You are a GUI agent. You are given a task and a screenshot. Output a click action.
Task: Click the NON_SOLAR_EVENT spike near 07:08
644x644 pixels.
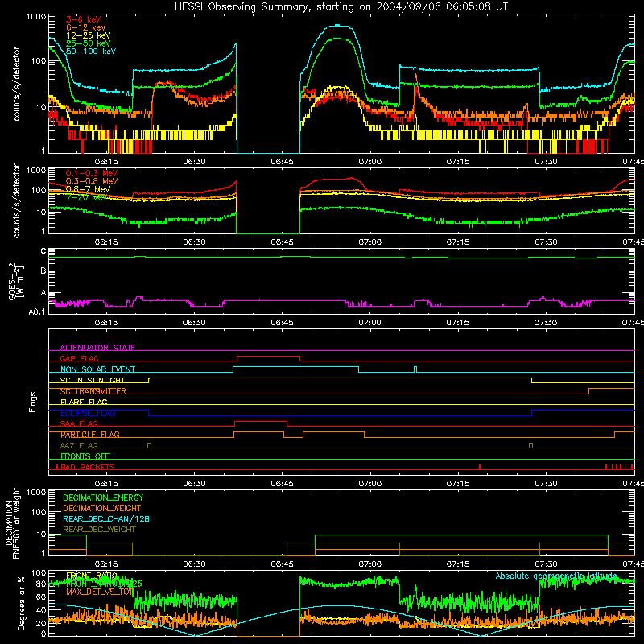[x=415, y=369]
